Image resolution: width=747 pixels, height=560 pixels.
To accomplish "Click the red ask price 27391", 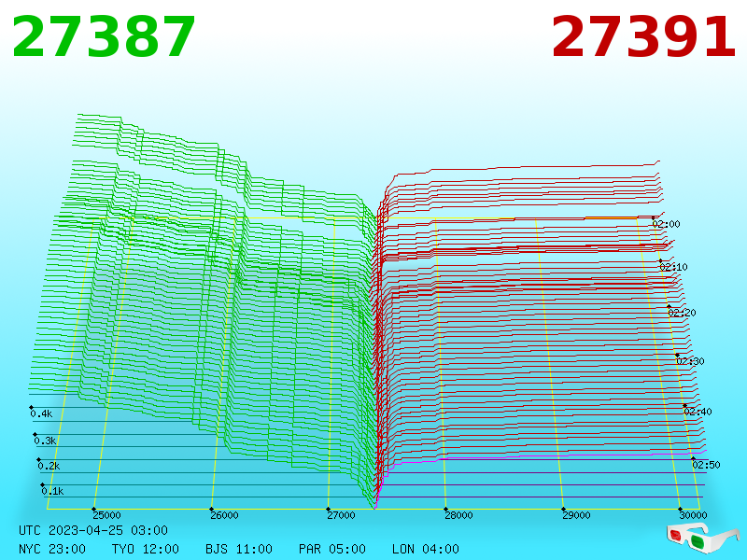I will coord(643,37).
